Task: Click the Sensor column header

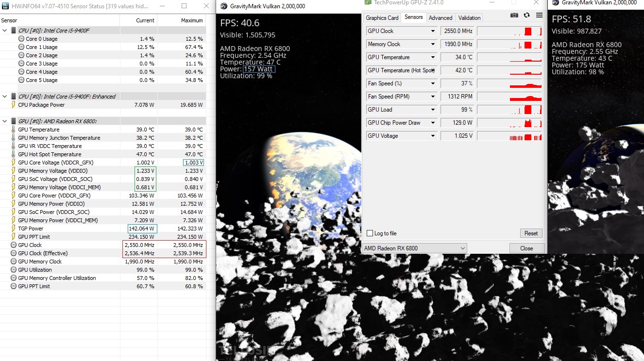Action: (60, 20)
